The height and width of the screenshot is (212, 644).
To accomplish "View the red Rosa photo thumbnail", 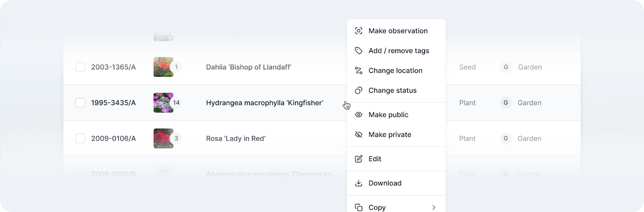I will 163,139.
